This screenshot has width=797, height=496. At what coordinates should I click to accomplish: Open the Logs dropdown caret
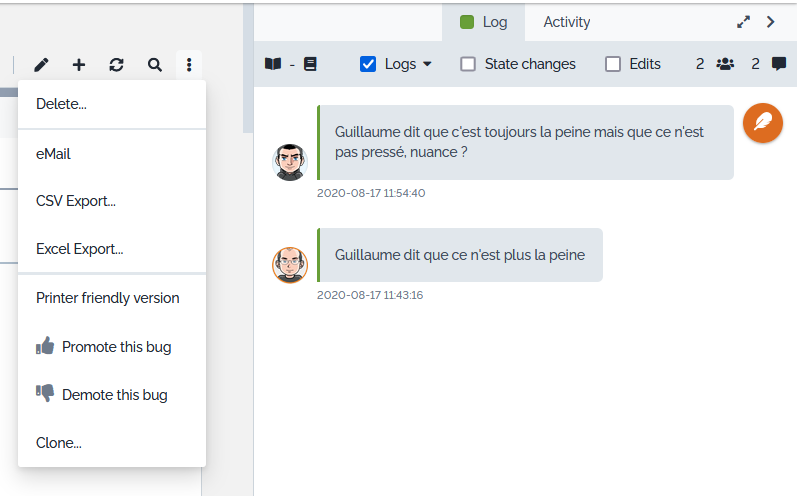click(428, 64)
